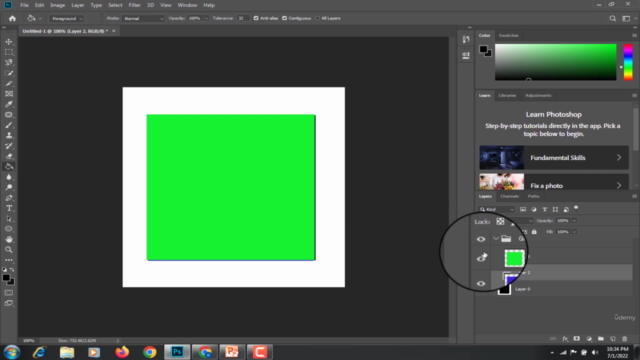Click the Color panel foreground swatch

pos(483,49)
